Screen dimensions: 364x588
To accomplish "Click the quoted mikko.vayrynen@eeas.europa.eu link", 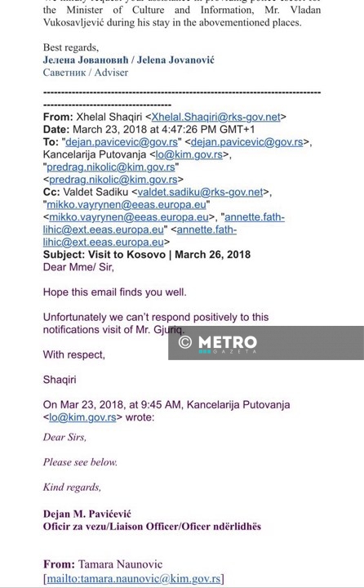I will click(x=127, y=204).
